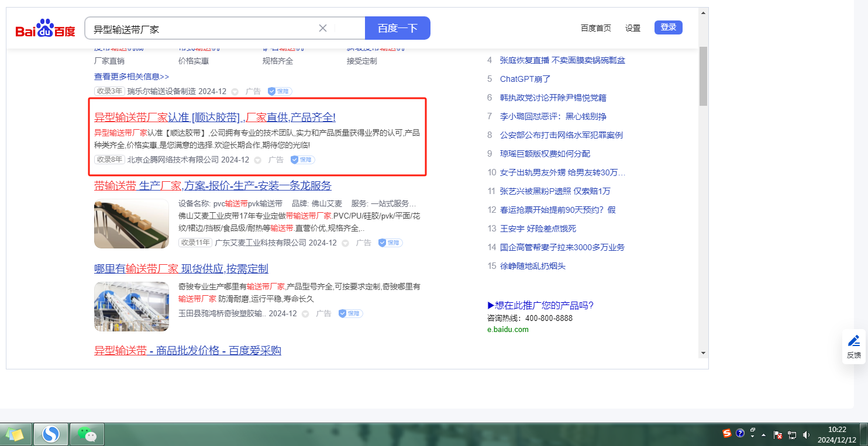The height and width of the screenshot is (446, 868).
Task: Click the conveyor belt with boxes thumbnail
Action: click(x=131, y=224)
